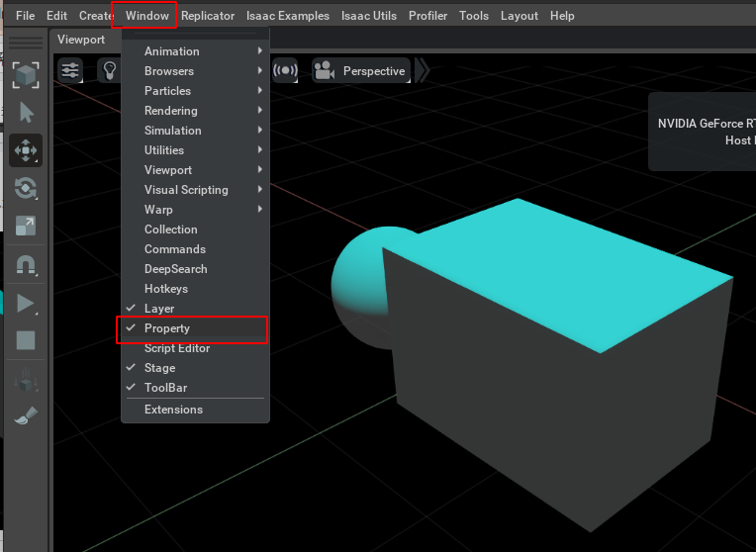Expand the Animation submenu
This screenshot has width=756, height=552.
[195, 51]
